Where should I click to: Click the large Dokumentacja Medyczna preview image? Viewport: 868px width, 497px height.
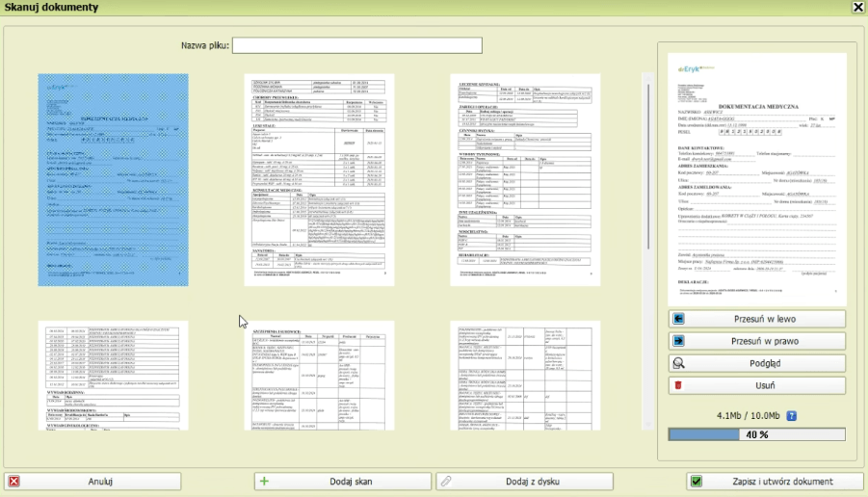(756, 173)
